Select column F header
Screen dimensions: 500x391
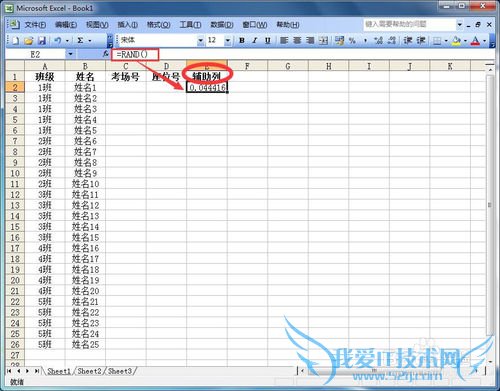tap(247, 66)
